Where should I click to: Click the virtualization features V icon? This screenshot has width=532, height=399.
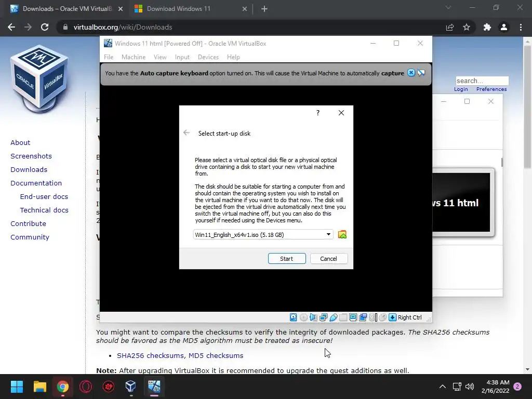coord(373,317)
